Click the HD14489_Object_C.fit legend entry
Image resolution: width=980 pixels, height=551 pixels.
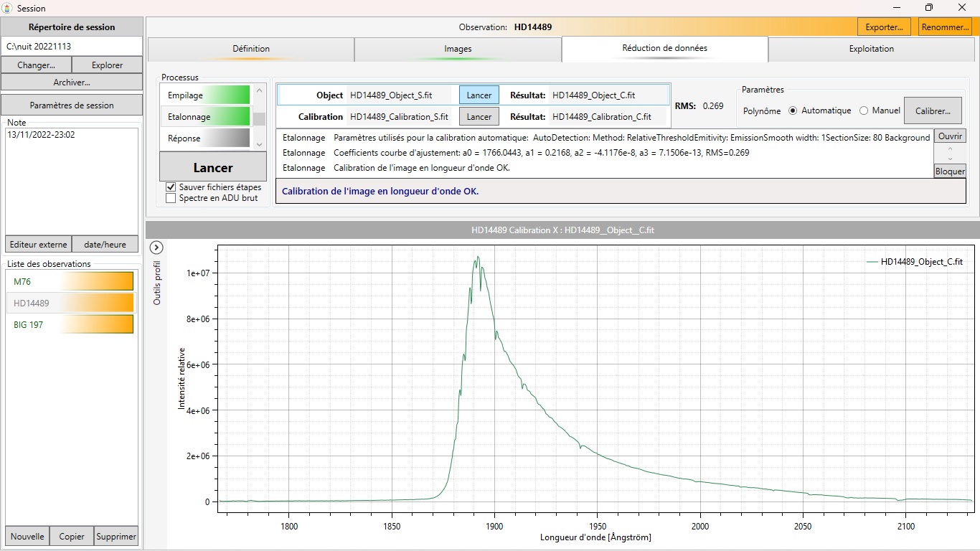click(x=921, y=262)
